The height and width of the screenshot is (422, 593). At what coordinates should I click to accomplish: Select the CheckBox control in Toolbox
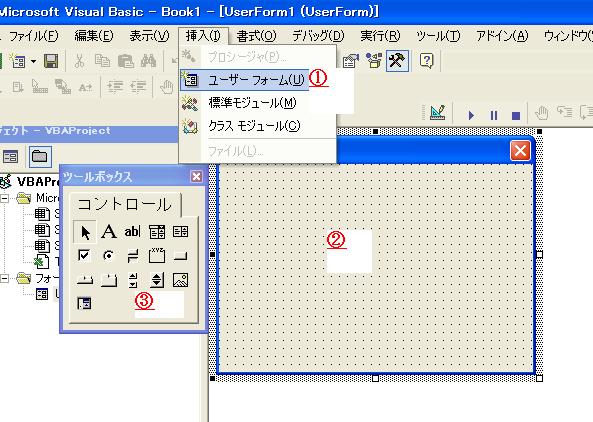pyautogui.click(x=84, y=255)
